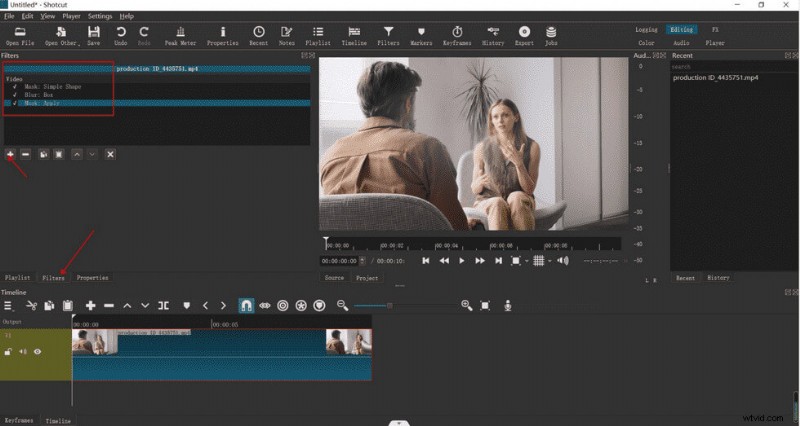Click Open File in the main toolbar
This screenshot has height=426, width=800.
pyautogui.click(x=20, y=36)
